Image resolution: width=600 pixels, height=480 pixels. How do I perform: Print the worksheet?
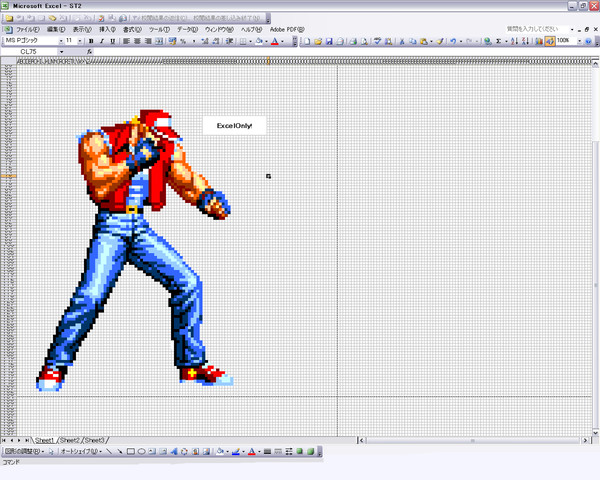point(353,41)
